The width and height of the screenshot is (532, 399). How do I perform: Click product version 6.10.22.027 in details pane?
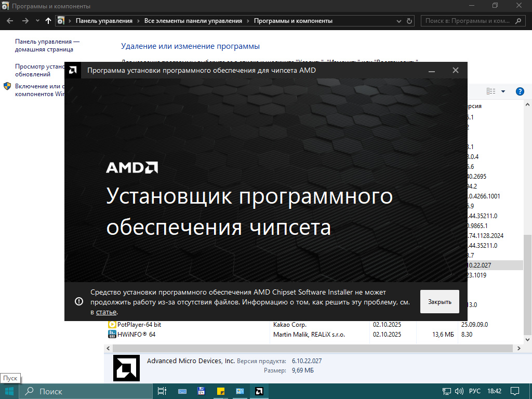307,361
